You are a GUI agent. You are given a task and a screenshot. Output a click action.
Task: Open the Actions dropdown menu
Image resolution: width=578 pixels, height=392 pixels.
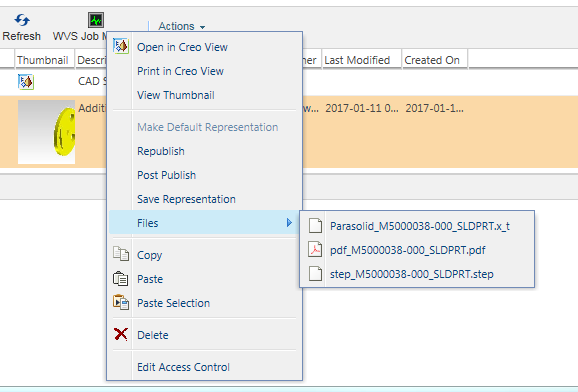point(182,26)
